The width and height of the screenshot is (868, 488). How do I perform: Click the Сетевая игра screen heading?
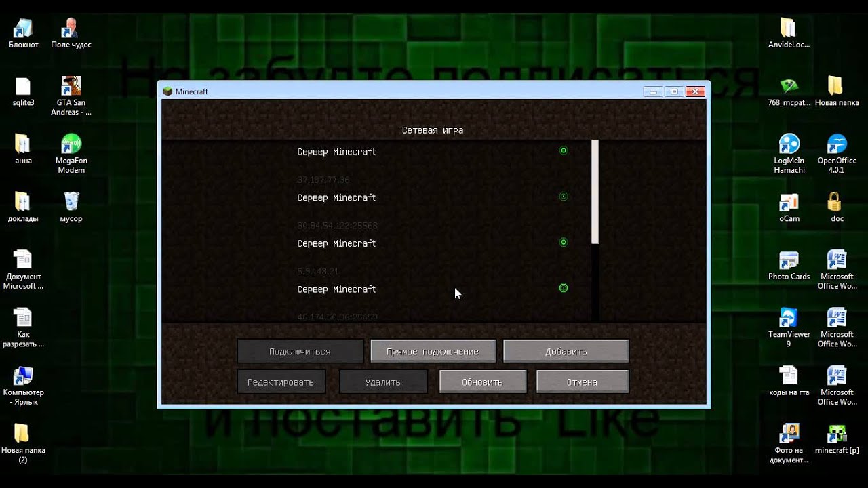(x=433, y=130)
